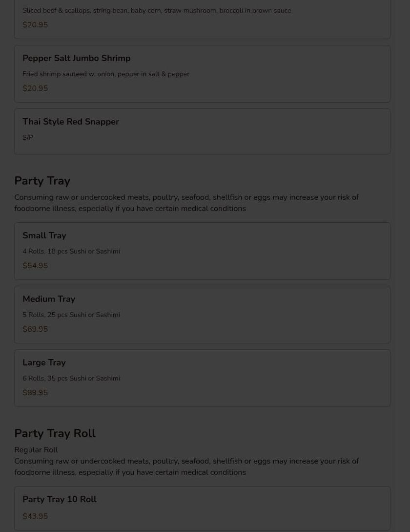Viewport: 410px width, 532px height.
Task: Click the sliced beef & scallops description
Action: click(x=157, y=11)
